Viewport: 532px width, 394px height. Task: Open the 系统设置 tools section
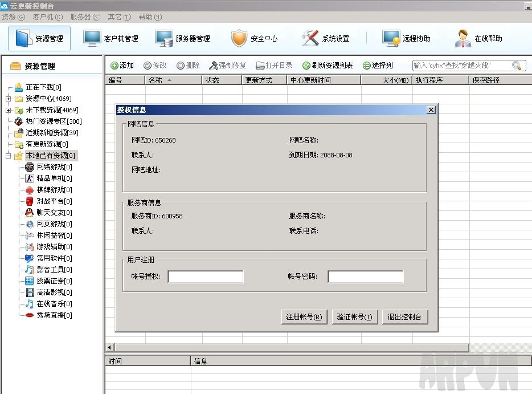[326, 38]
